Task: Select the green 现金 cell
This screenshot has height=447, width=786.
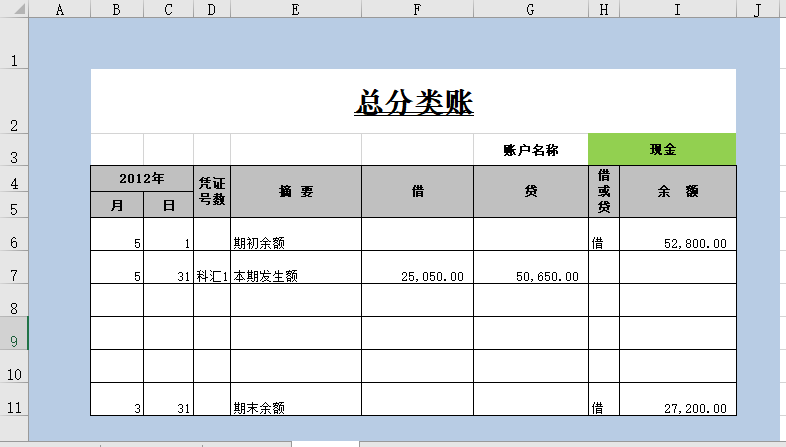Action: click(x=662, y=150)
